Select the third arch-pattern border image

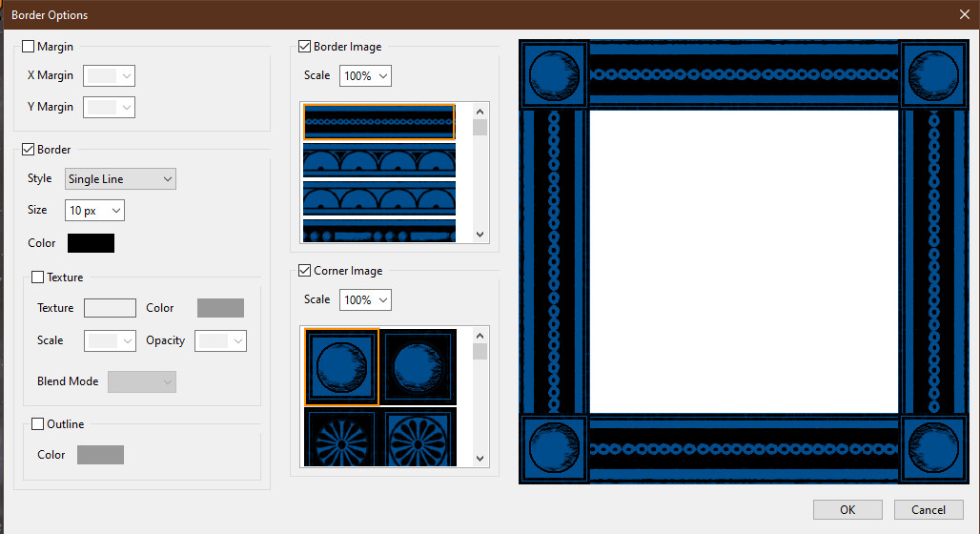379,198
